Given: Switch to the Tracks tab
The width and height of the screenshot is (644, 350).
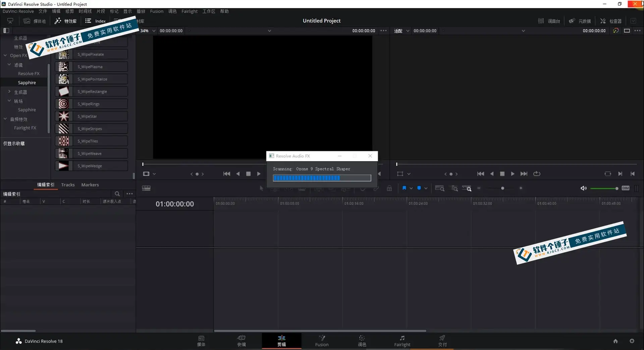Looking at the screenshot, I should [68, 185].
